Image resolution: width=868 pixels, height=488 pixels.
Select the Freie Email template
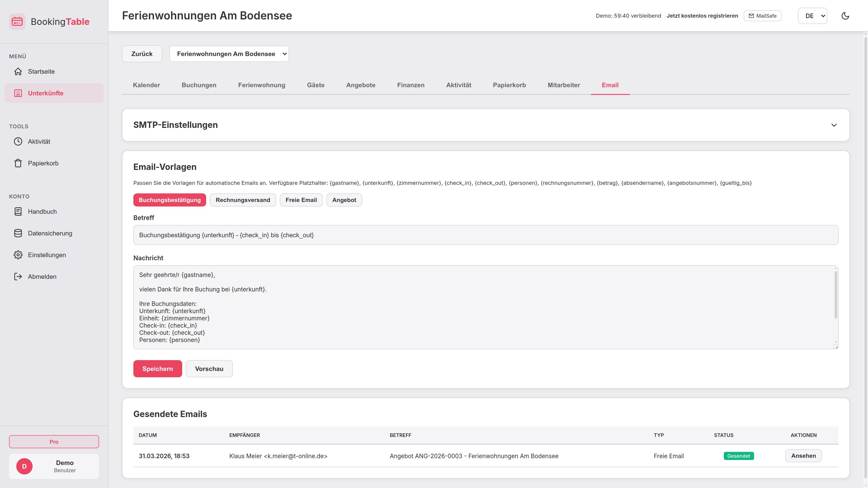pos(301,200)
